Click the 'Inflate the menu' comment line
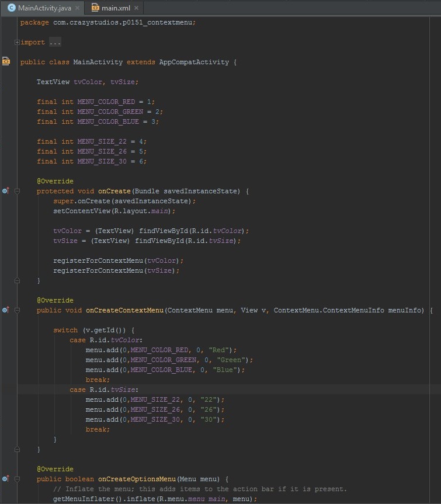Screen dimensions: 441x504 tap(200, 489)
